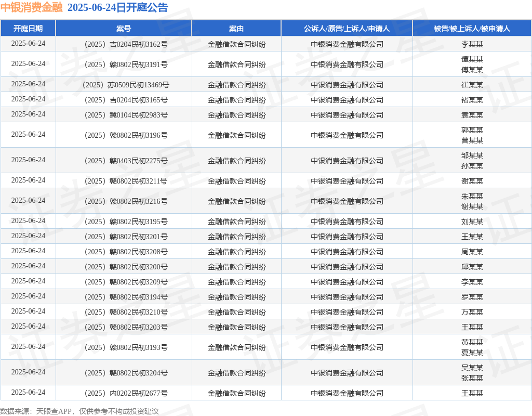Click case number （2025）苏0509民初13469号

pos(124,85)
